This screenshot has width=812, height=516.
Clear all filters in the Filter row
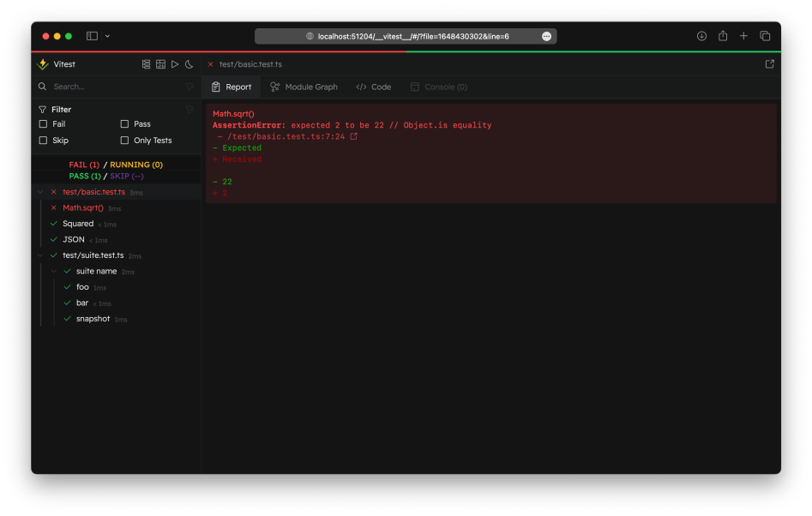pyautogui.click(x=189, y=109)
